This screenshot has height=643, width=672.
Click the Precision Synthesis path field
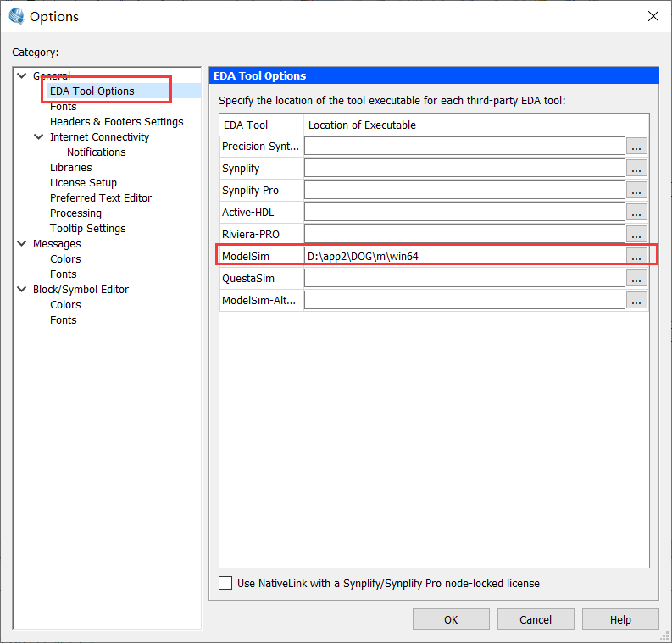464,146
